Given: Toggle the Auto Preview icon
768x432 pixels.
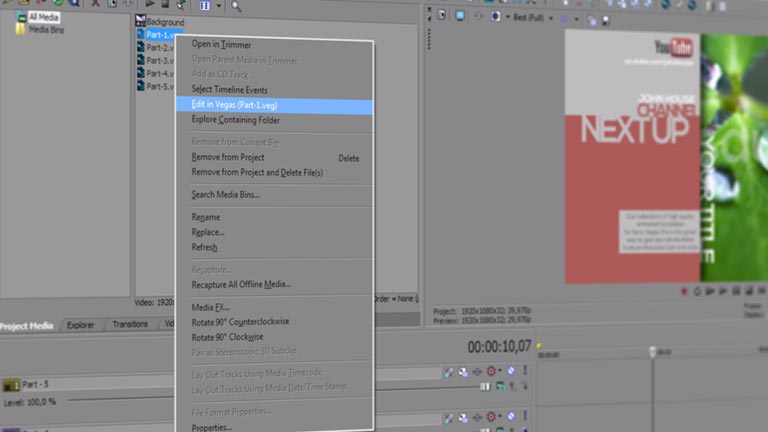Looking at the screenshot, I should pyautogui.click(x=181, y=4).
